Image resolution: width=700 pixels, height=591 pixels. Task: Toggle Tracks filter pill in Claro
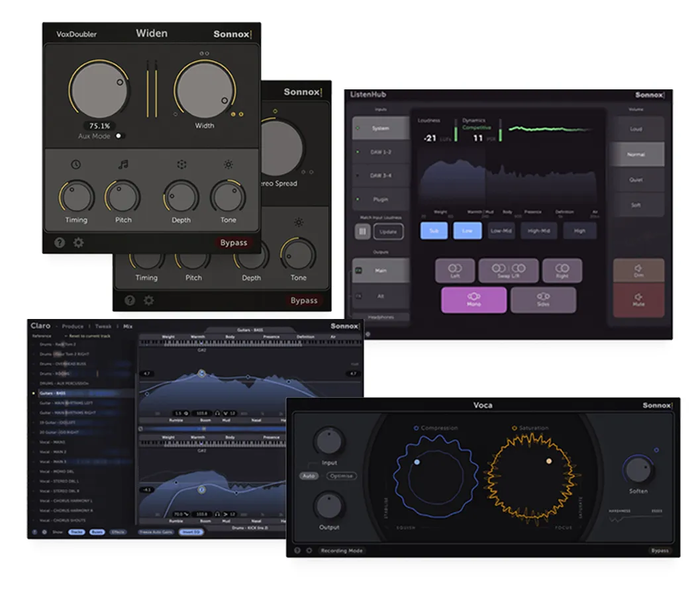click(x=77, y=531)
